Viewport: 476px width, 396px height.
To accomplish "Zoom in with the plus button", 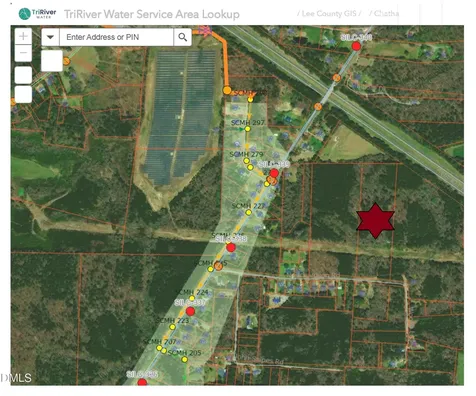I will pos(23,36).
